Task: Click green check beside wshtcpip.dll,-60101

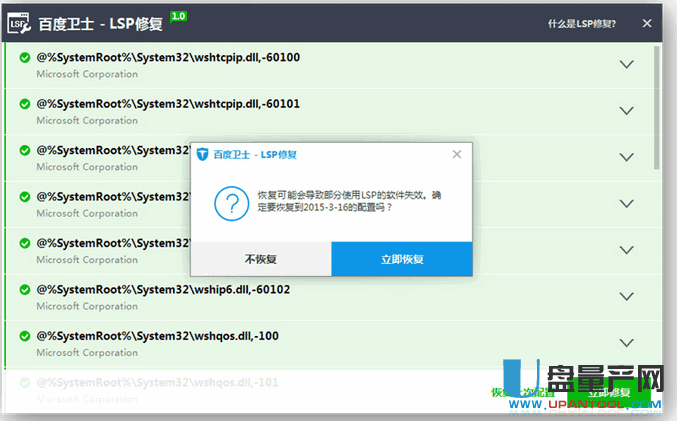Action: click(25, 104)
